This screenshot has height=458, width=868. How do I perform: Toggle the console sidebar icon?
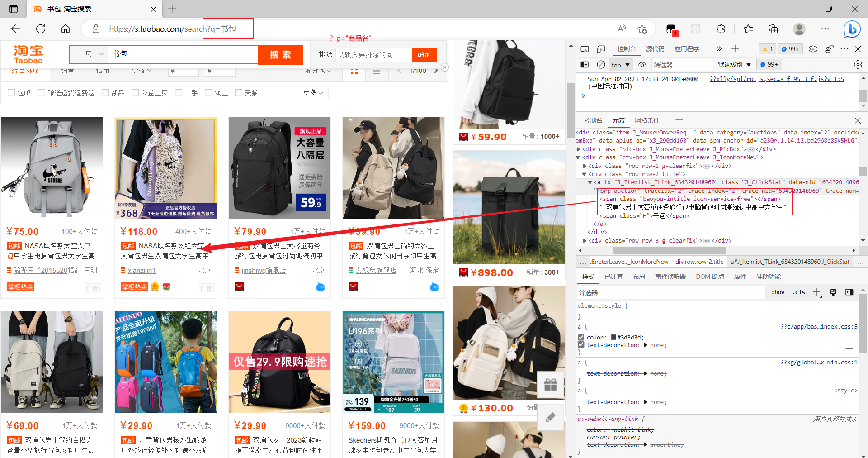click(585, 65)
